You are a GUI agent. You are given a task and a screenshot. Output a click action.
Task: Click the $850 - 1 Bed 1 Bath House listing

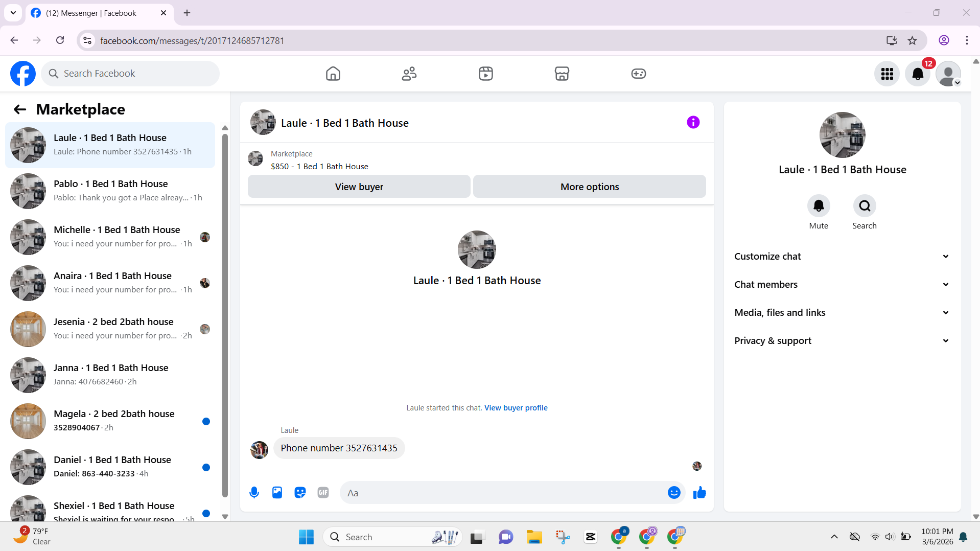319,167
